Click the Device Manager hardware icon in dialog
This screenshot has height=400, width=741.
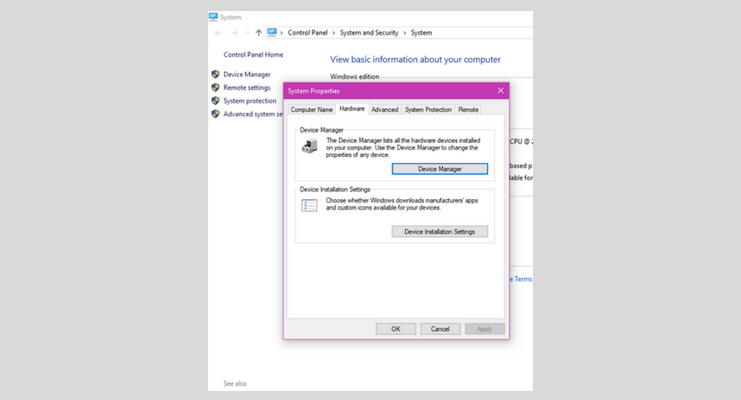(310, 147)
